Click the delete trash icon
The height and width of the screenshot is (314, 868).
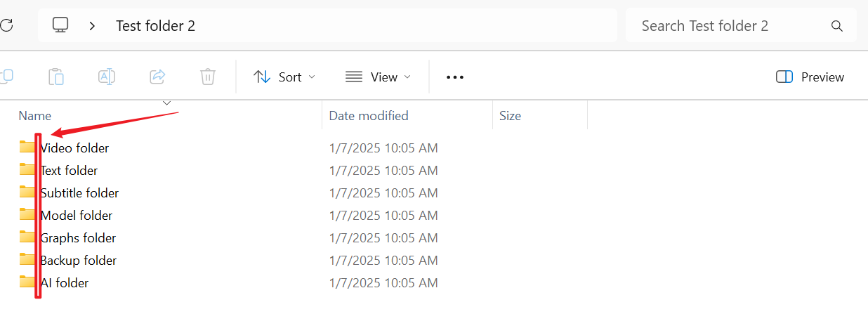coord(208,77)
